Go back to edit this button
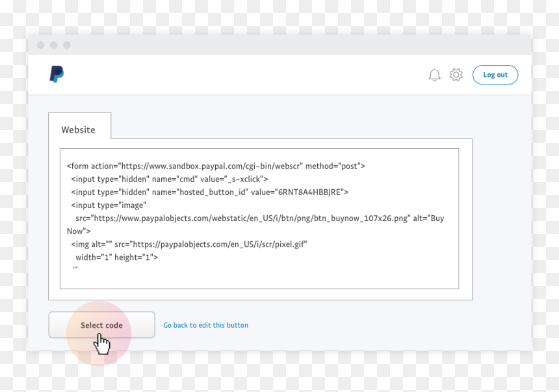 [205, 325]
